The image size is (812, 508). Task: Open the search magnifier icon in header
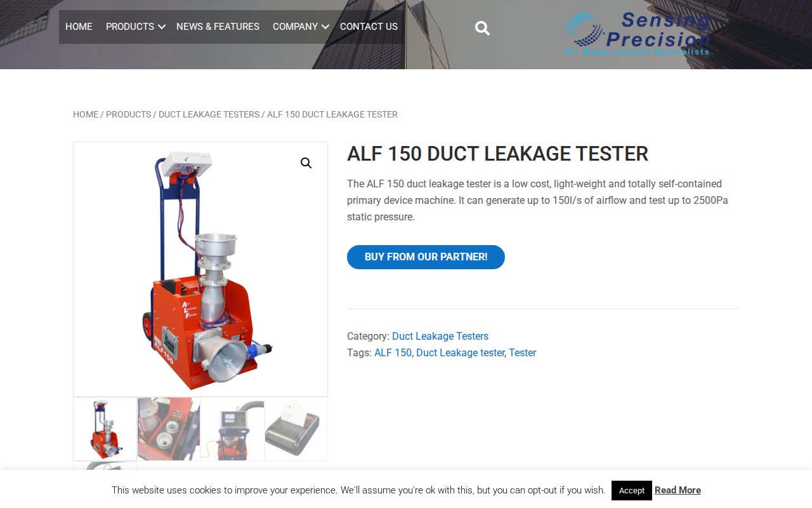(482, 28)
